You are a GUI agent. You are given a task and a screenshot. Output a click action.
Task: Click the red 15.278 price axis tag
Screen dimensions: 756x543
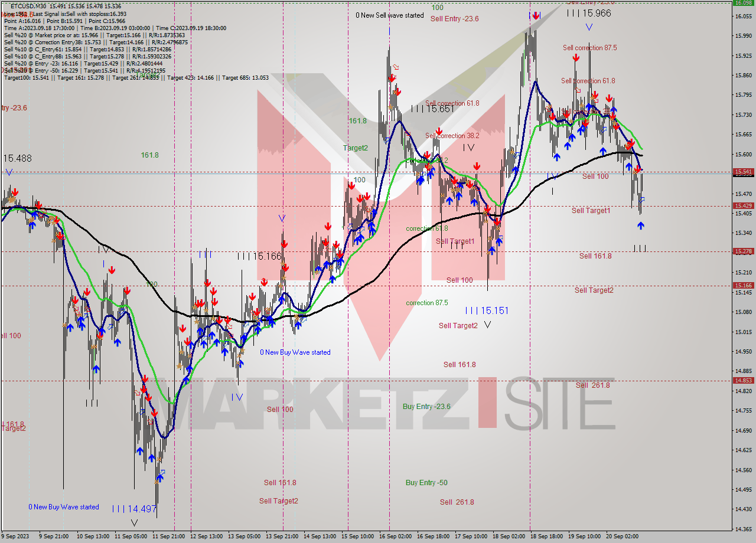click(x=742, y=251)
